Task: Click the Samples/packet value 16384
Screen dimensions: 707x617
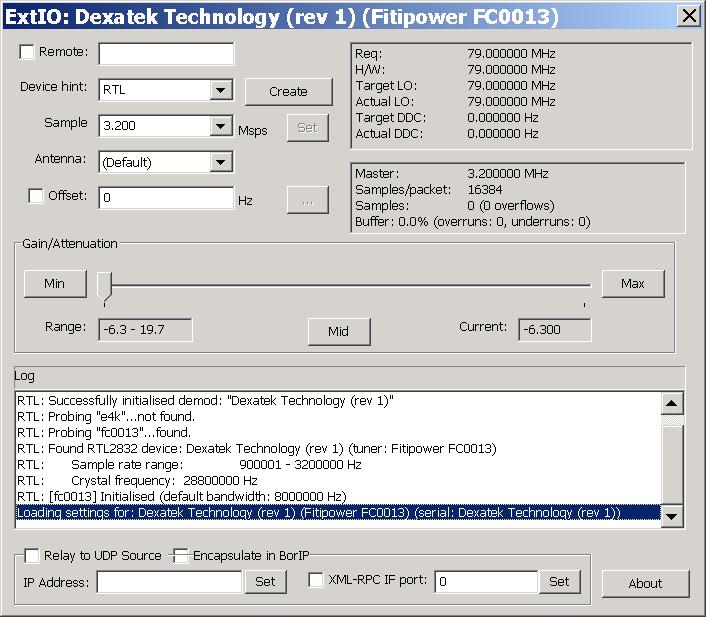Action: (485, 189)
